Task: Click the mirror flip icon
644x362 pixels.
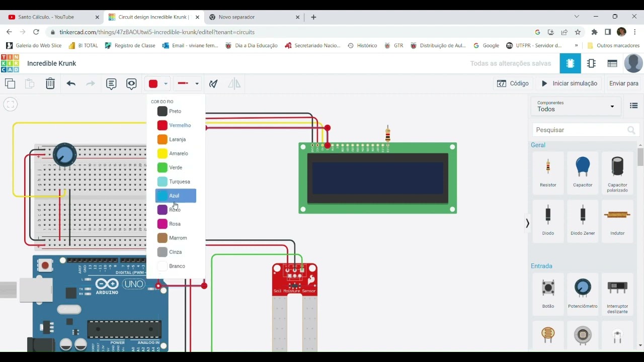Action: coord(234,83)
